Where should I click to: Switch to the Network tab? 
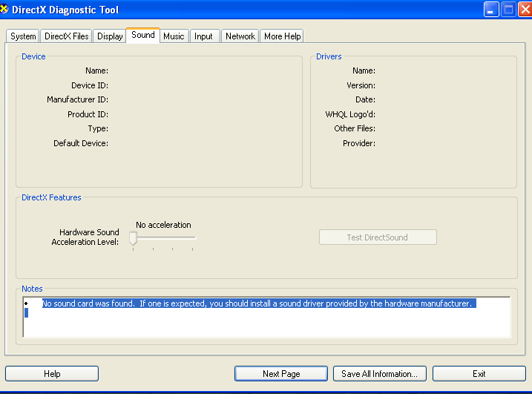(x=240, y=36)
